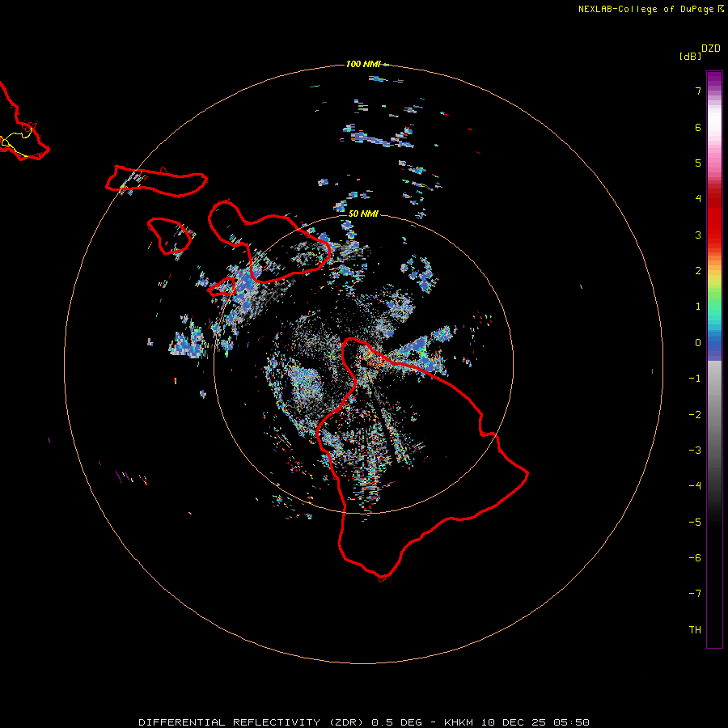The width and height of the screenshot is (728, 728).
Task: Click the purple top segment of colorbar
Action: coord(714,79)
